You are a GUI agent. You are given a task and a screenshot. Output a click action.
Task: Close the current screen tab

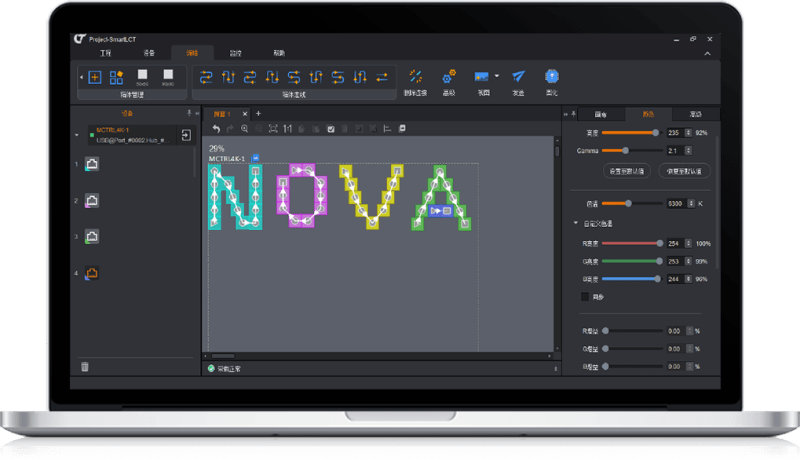click(x=245, y=114)
